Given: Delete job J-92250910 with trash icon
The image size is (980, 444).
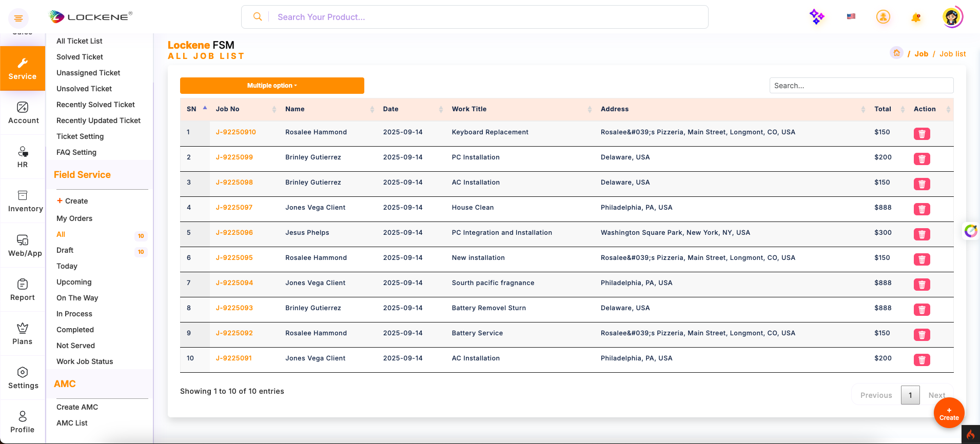Looking at the screenshot, I should pos(922,134).
